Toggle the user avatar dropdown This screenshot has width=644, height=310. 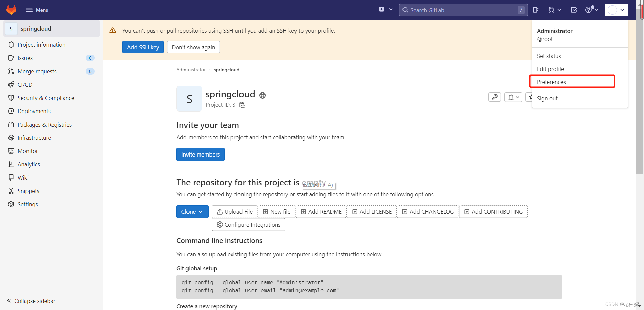click(616, 10)
